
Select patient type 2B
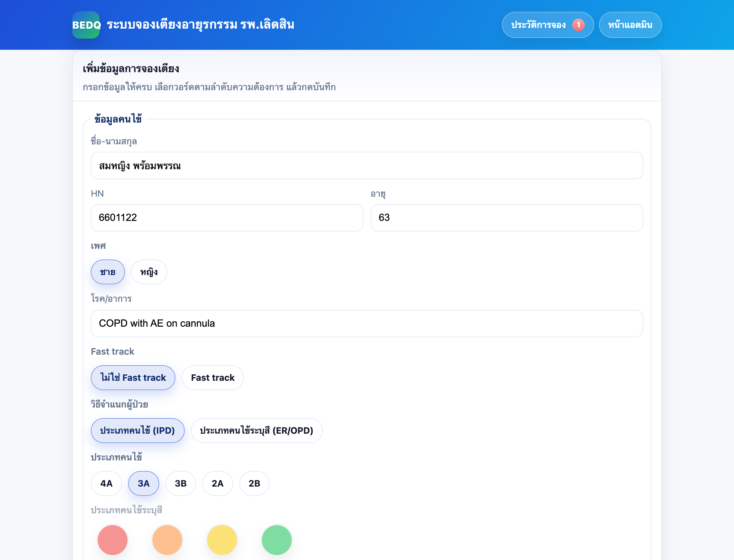point(254,483)
